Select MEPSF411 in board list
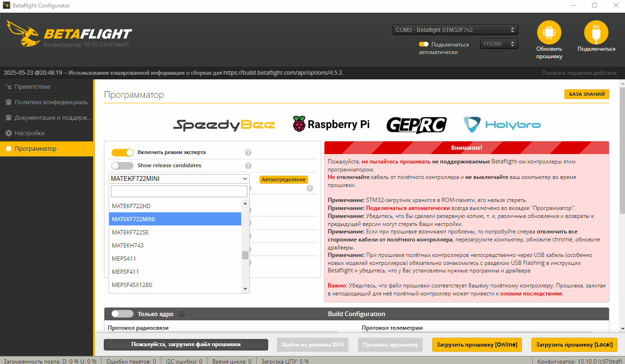Image resolution: width=625 pixels, height=364 pixels. pyautogui.click(x=175, y=272)
